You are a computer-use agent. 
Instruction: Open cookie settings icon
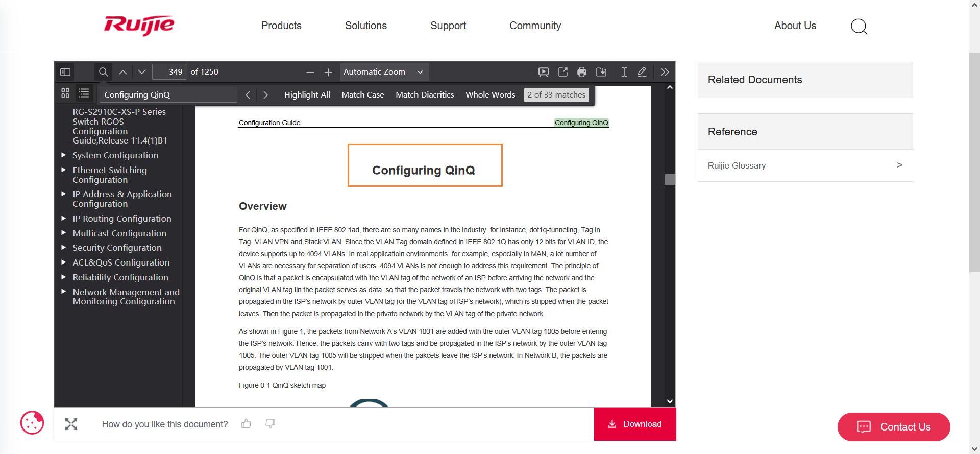click(32, 423)
